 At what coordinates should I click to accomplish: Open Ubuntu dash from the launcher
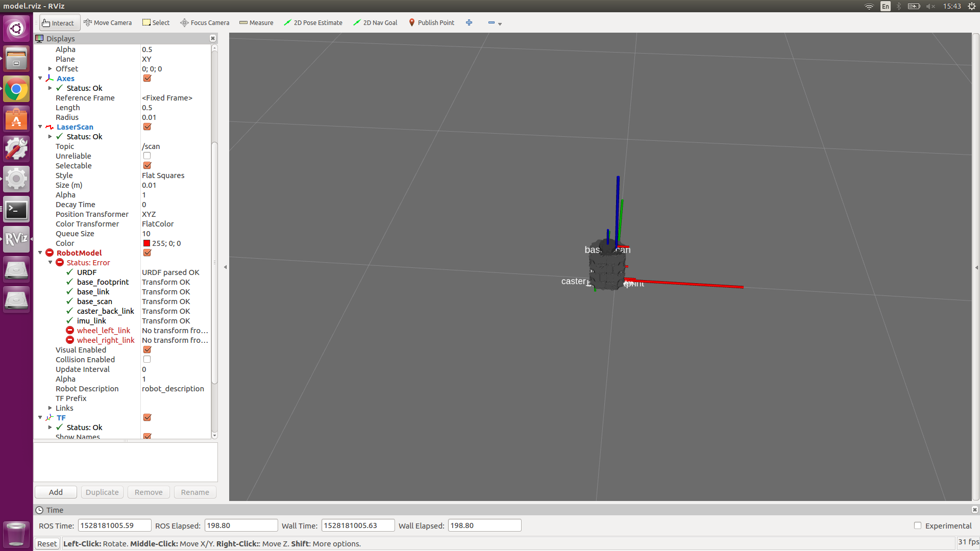coord(16,28)
